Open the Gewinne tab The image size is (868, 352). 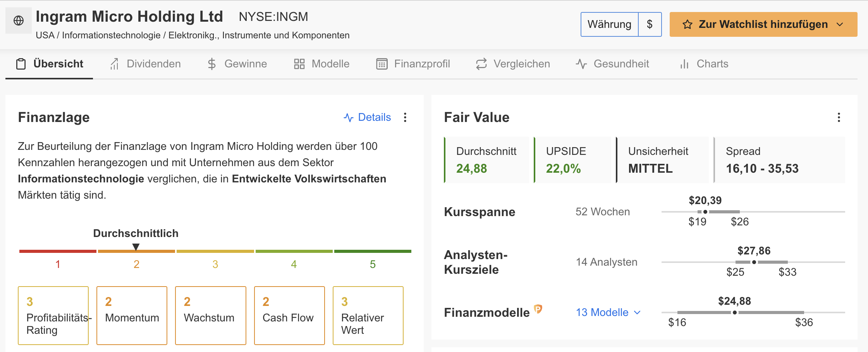click(237, 64)
